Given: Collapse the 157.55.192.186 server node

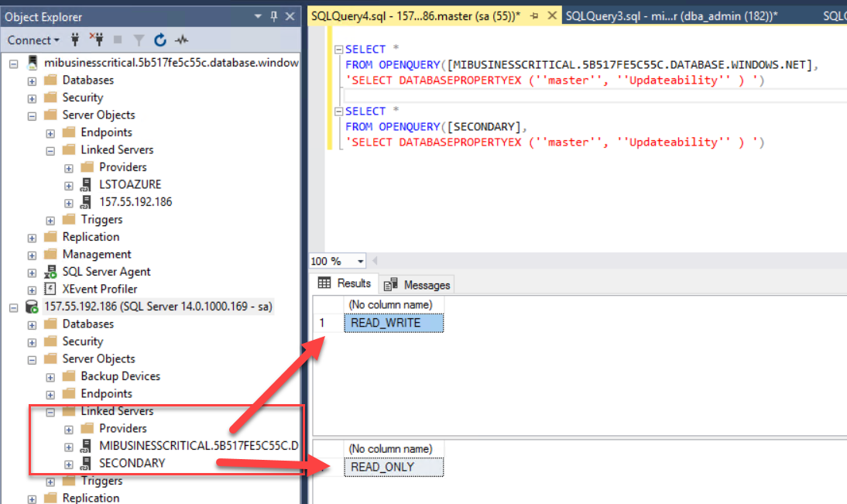Looking at the screenshot, I should 14,307.
